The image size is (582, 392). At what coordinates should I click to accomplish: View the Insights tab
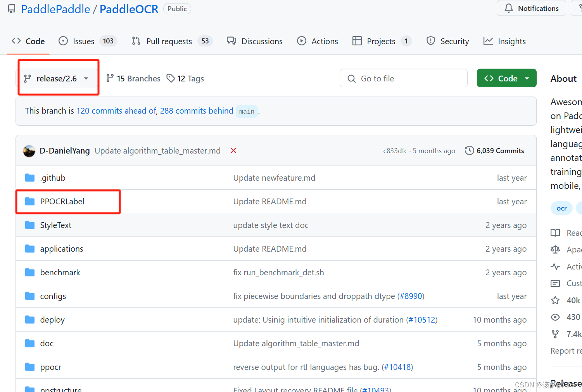point(504,41)
